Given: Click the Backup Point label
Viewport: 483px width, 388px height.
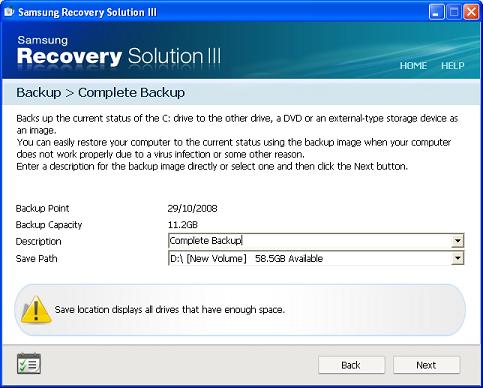Looking at the screenshot, I should coord(42,209).
